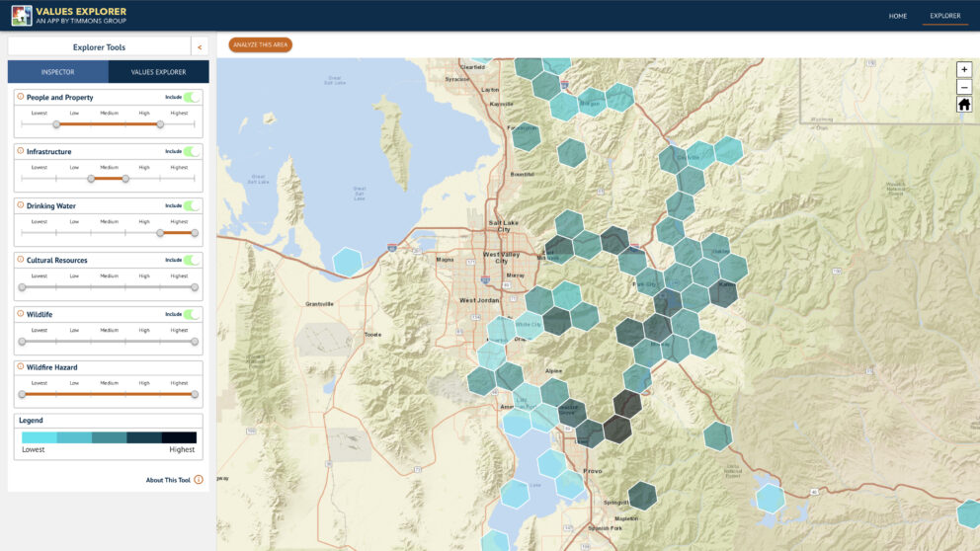Viewport: 980px width, 551px height.
Task: Click Wildlife right slider handle
Action: pos(195,342)
